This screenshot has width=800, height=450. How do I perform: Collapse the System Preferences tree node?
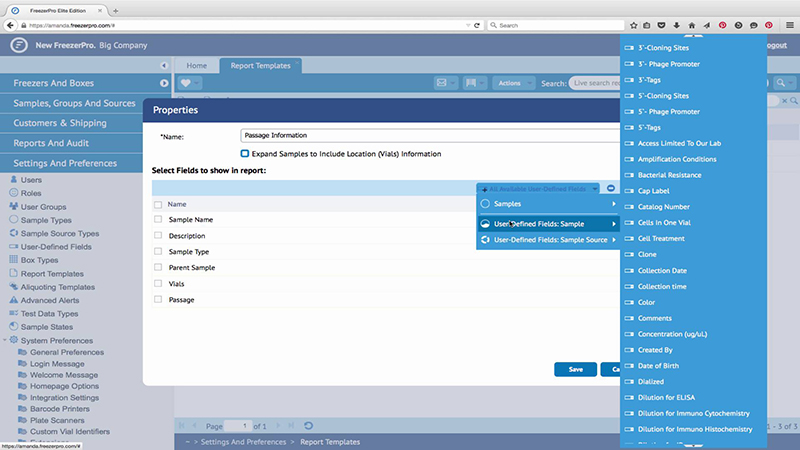click(x=5, y=340)
